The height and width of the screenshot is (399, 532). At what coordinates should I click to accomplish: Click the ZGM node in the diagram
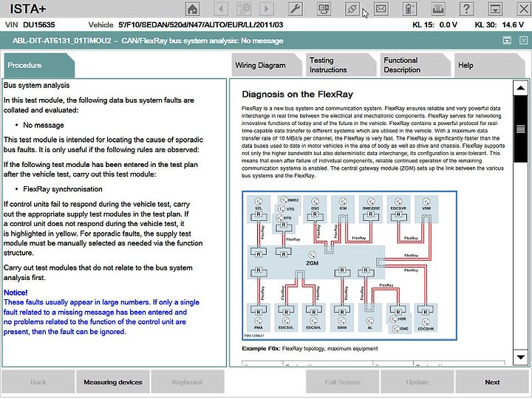pyautogui.click(x=316, y=262)
